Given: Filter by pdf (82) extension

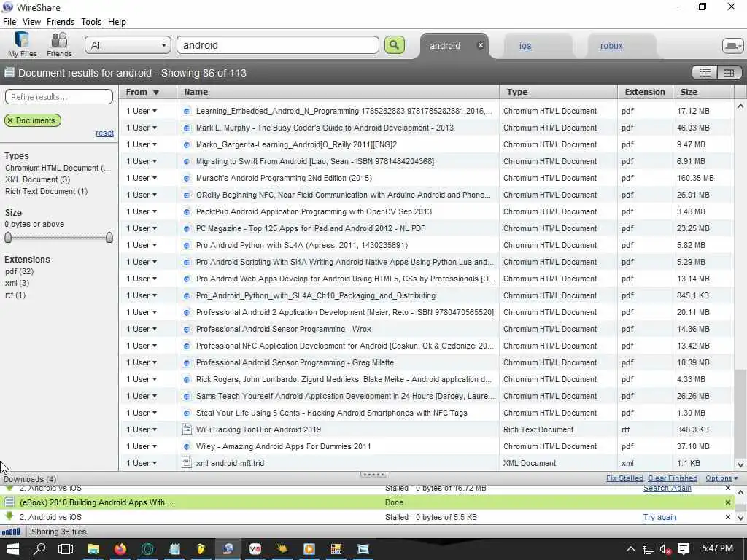Looking at the screenshot, I should pyautogui.click(x=19, y=271).
